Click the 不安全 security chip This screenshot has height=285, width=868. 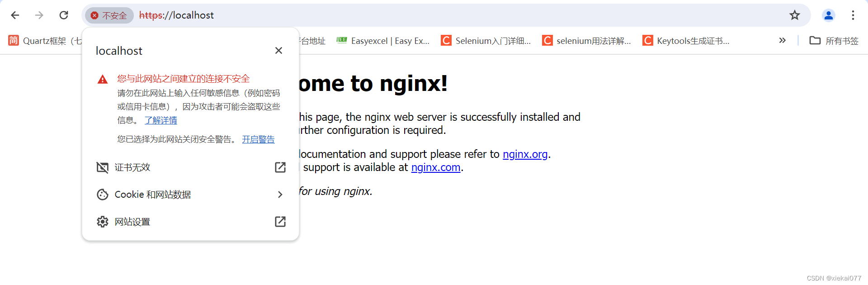(x=109, y=15)
